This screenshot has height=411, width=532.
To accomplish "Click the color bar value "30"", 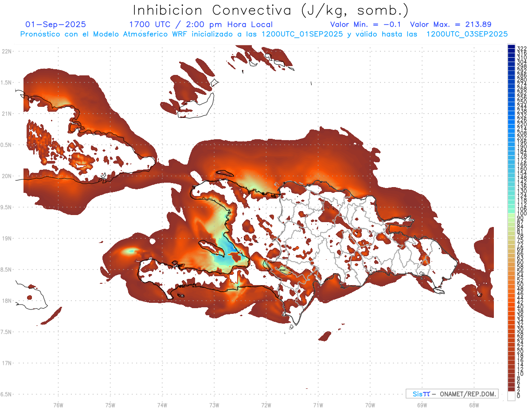I will coord(520,329).
